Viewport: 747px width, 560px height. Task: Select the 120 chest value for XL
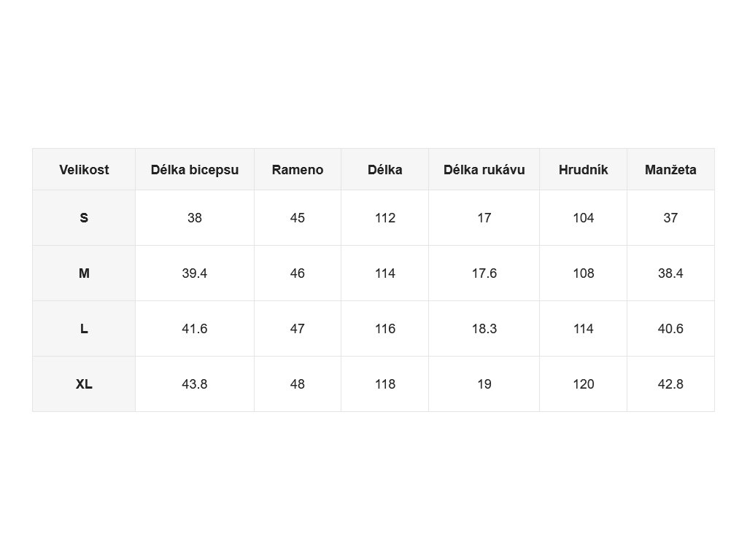coord(583,384)
